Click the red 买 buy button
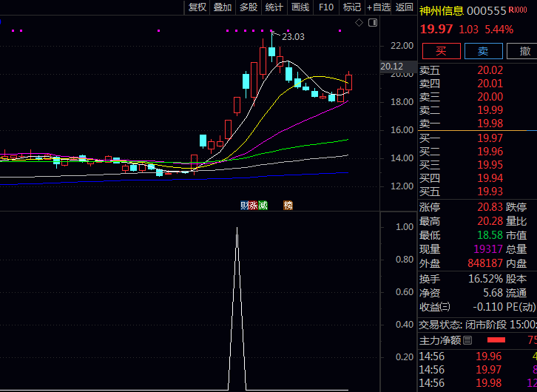 click(441, 51)
